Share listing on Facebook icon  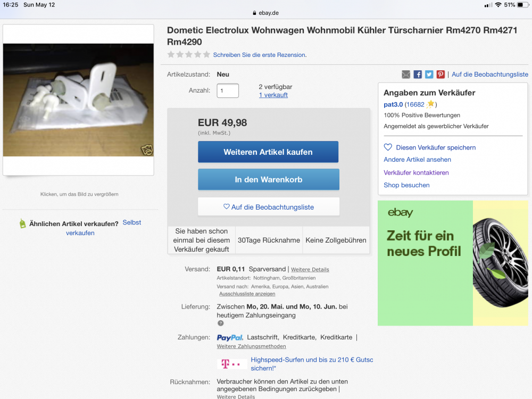(x=418, y=74)
